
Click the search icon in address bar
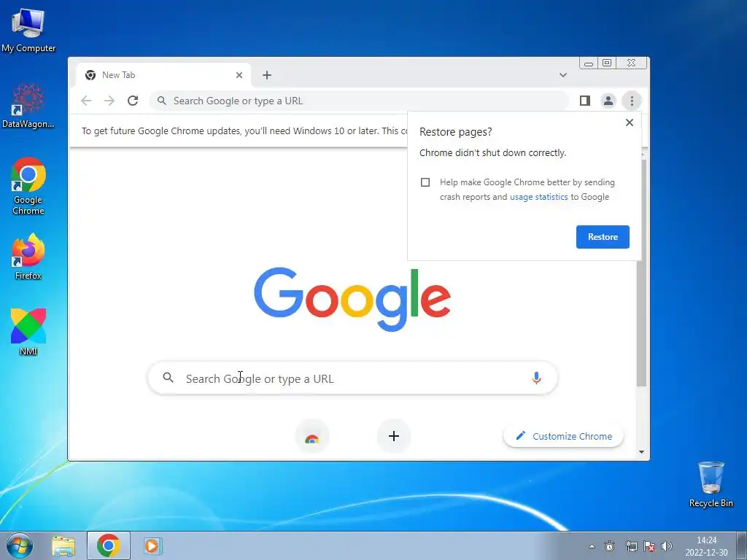[162, 101]
